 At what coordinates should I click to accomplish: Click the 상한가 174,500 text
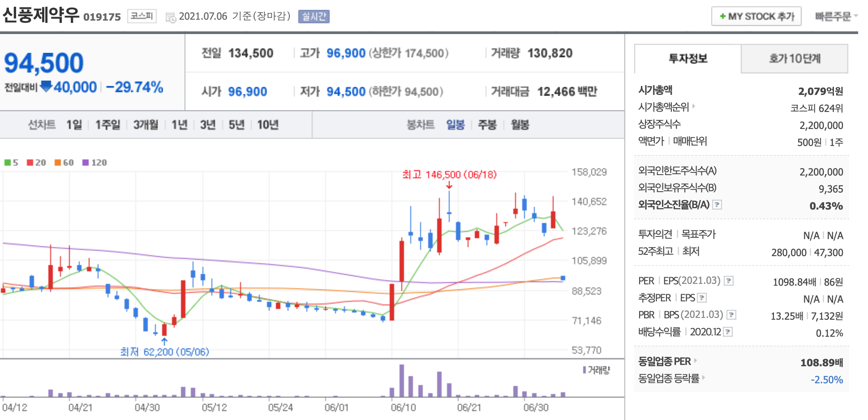click(408, 53)
